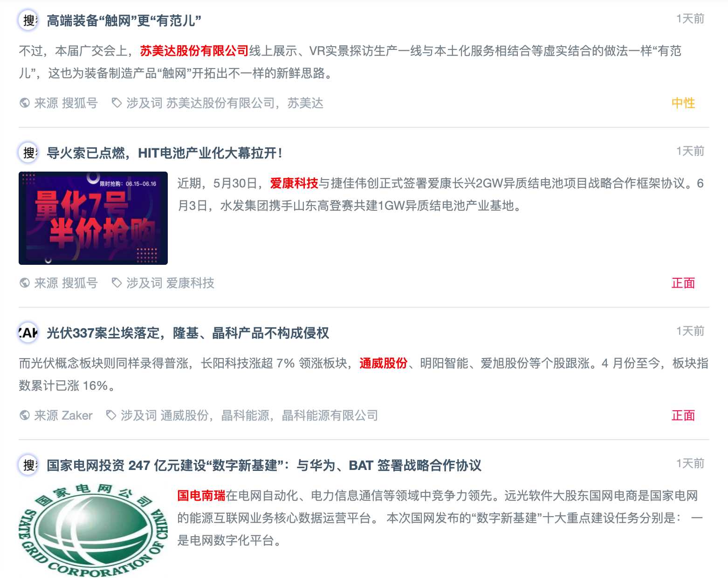
Task: Open headline 光伏337案尘埃落定
Action: 188,333
